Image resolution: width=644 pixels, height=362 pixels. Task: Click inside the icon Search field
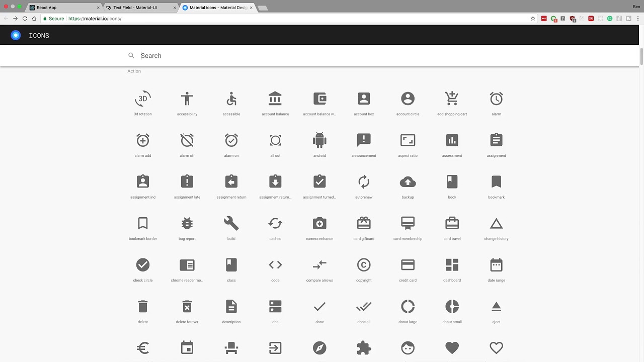pyautogui.click(x=201, y=55)
